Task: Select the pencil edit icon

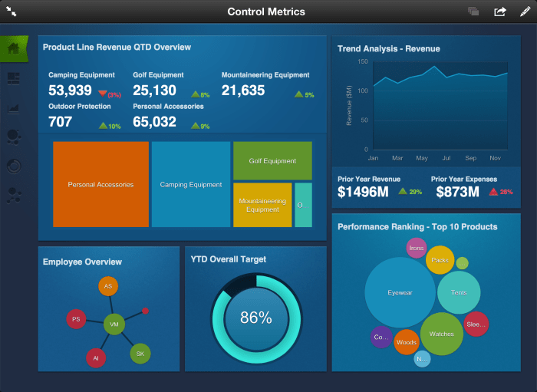Action: click(525, 12)
